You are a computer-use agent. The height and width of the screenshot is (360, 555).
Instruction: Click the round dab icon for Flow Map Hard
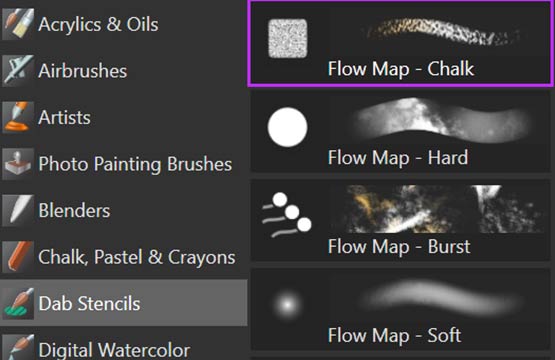[287, 127]
